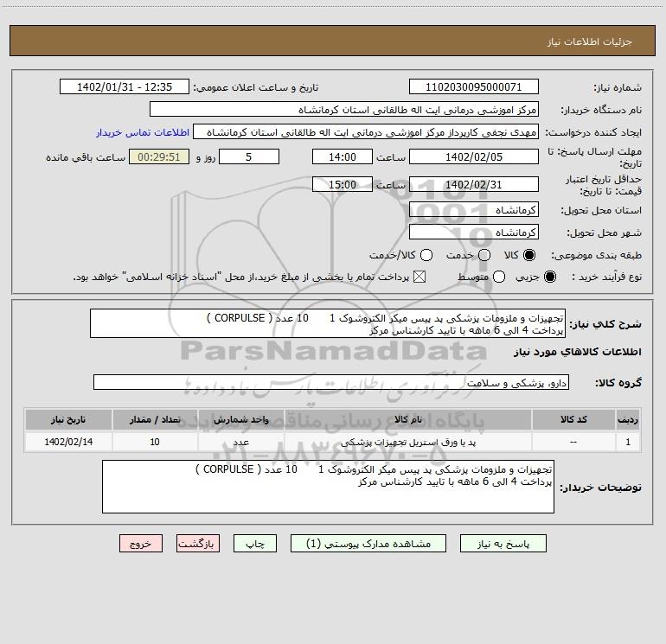Click the countdown timer 00:29:51
Screen dimensions: 666x644
point(159,156)
